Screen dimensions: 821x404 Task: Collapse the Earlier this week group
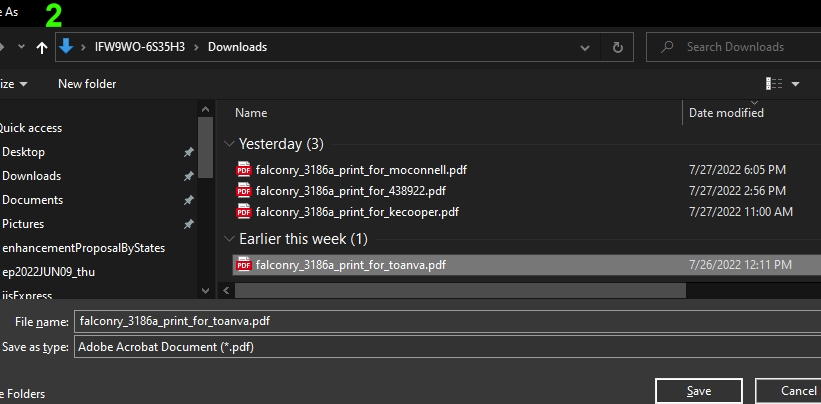click(x=230, y=240)
